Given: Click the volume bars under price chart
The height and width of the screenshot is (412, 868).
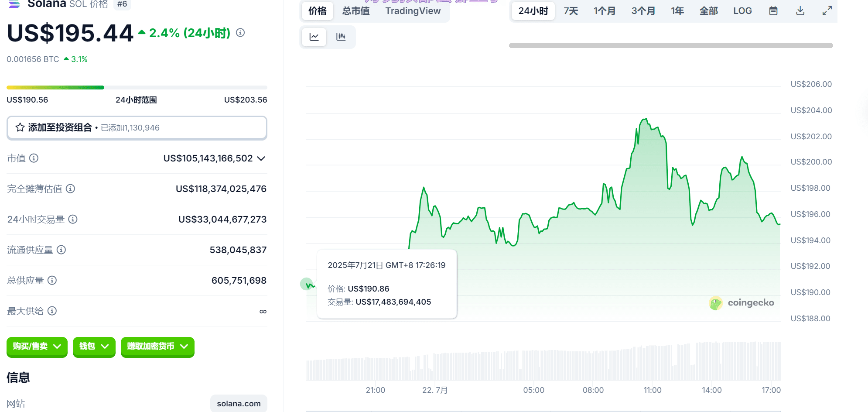Looking at the screenshot, I should click(x=543, y=362).
